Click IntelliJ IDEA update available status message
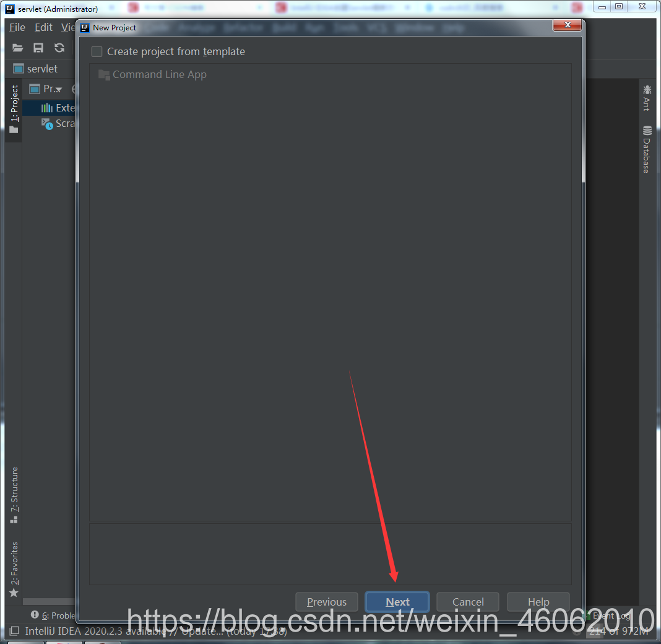 (156, 631)
